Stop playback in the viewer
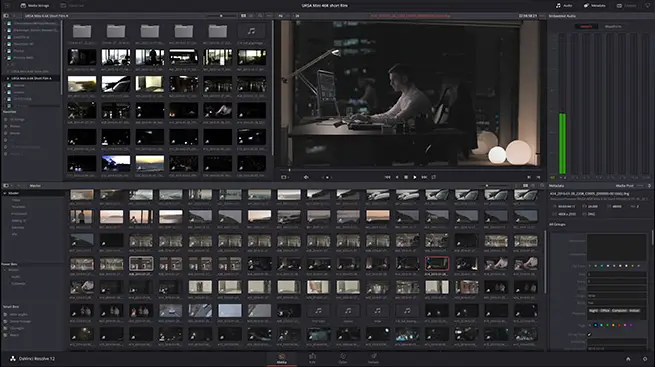The image size is (655, 367). [x=406, y=177]
